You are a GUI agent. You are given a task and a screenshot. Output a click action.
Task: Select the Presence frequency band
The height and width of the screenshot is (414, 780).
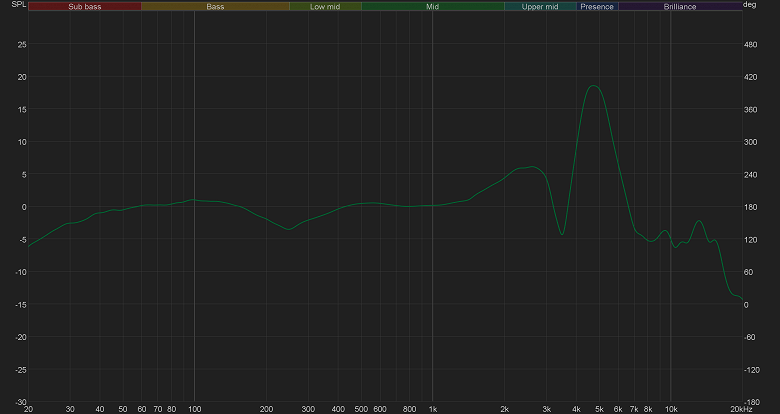(597, 6)
